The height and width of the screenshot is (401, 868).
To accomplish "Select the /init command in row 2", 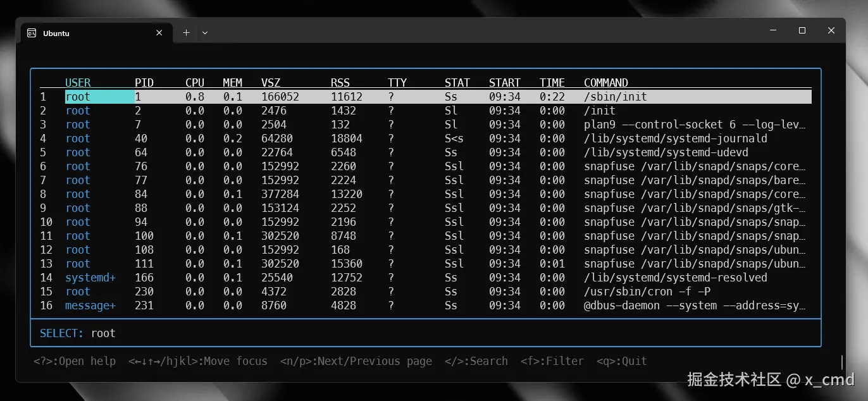I will (x=600, y=111).
